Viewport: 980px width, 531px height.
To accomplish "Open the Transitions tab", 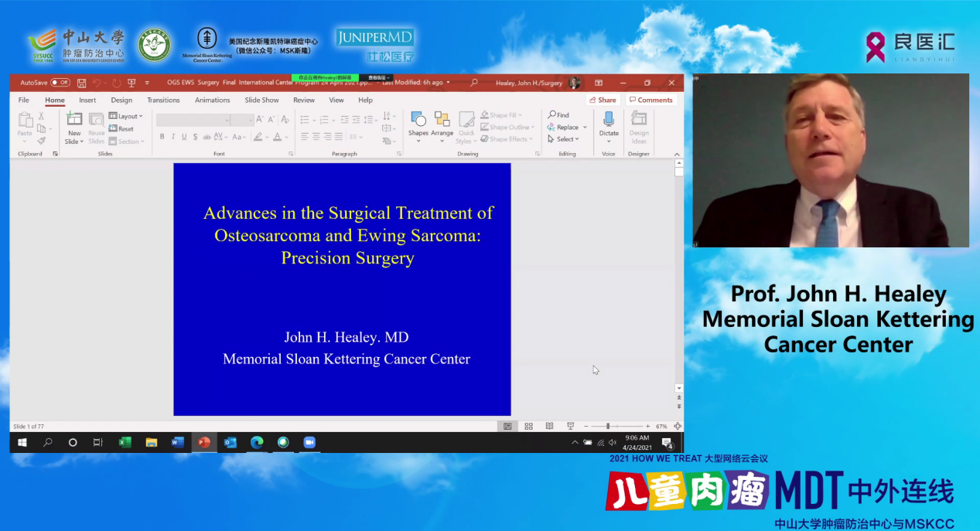I will point(163,100).
